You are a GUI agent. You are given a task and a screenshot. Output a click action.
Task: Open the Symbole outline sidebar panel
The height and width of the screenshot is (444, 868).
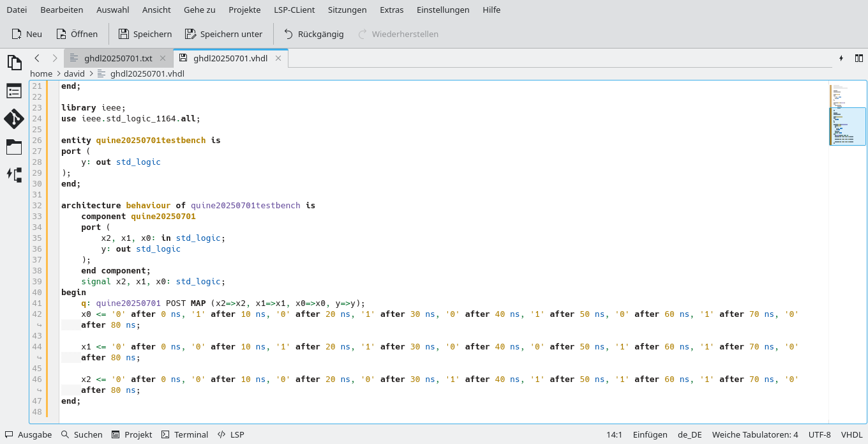pos(13,91)
